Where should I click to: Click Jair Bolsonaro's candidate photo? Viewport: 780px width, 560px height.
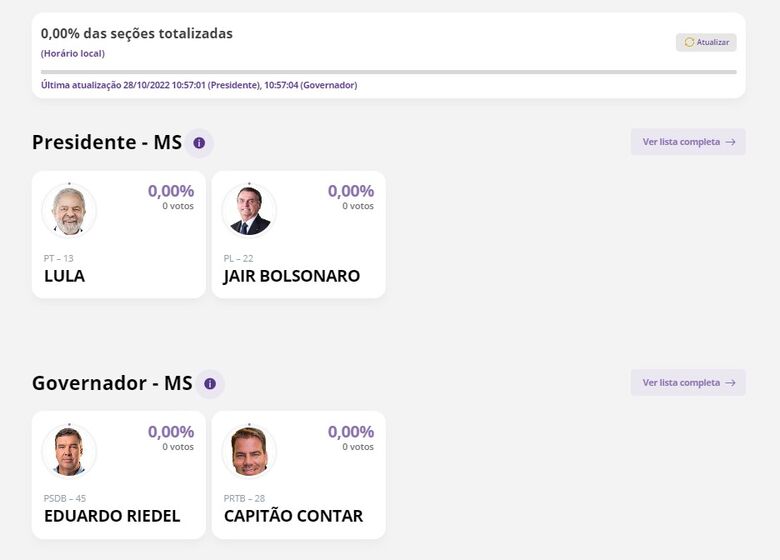click(249, 211)
